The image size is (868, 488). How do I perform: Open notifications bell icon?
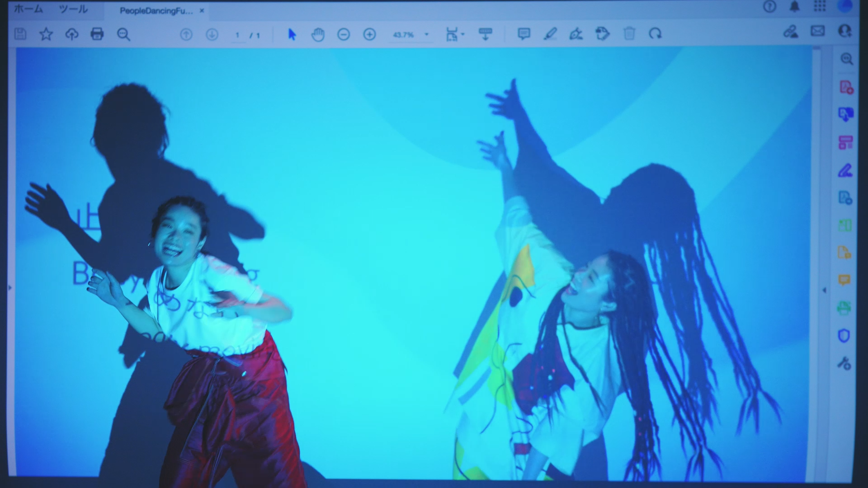coord(794,7)
